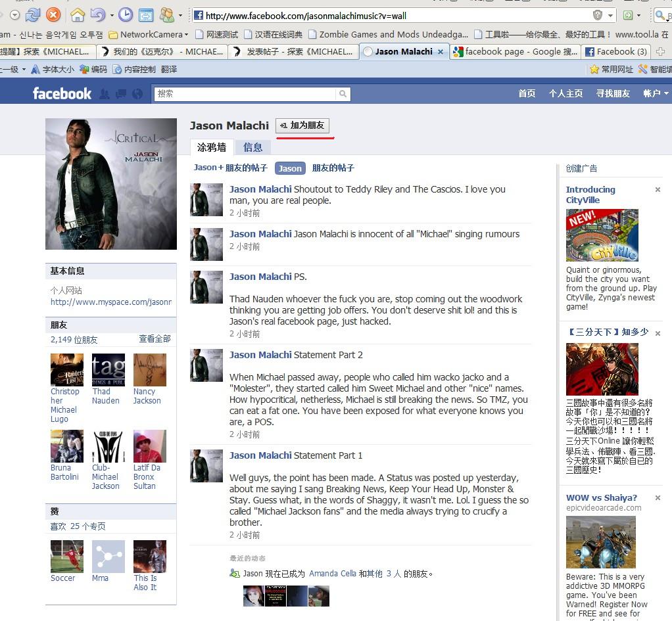Click the search magnifier button in Facebook
Image resolution: width=672 pixels, height=621 pixels.
point(343,94)
